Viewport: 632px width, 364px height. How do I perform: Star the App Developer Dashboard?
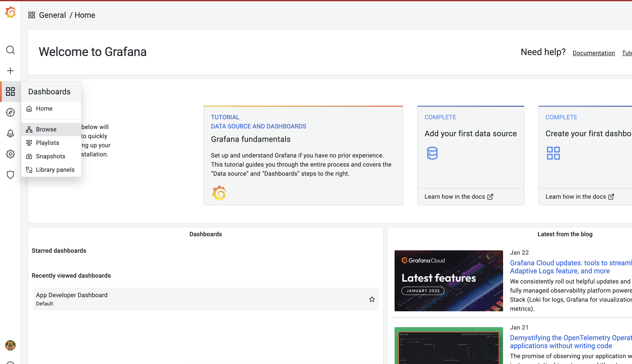(372, 299)
